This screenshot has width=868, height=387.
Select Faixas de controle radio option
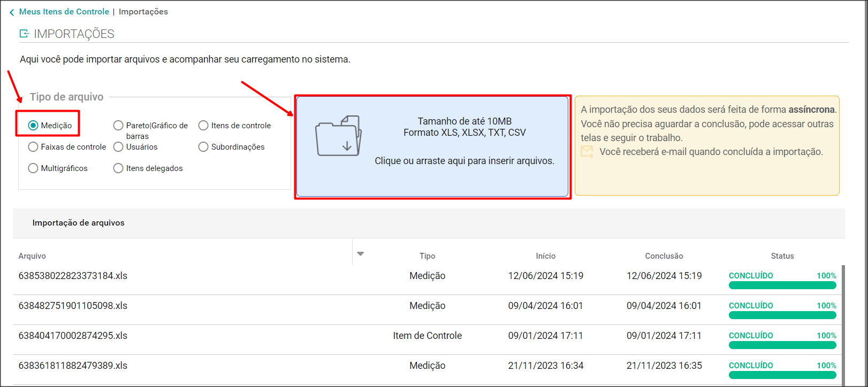coord(33,147)
